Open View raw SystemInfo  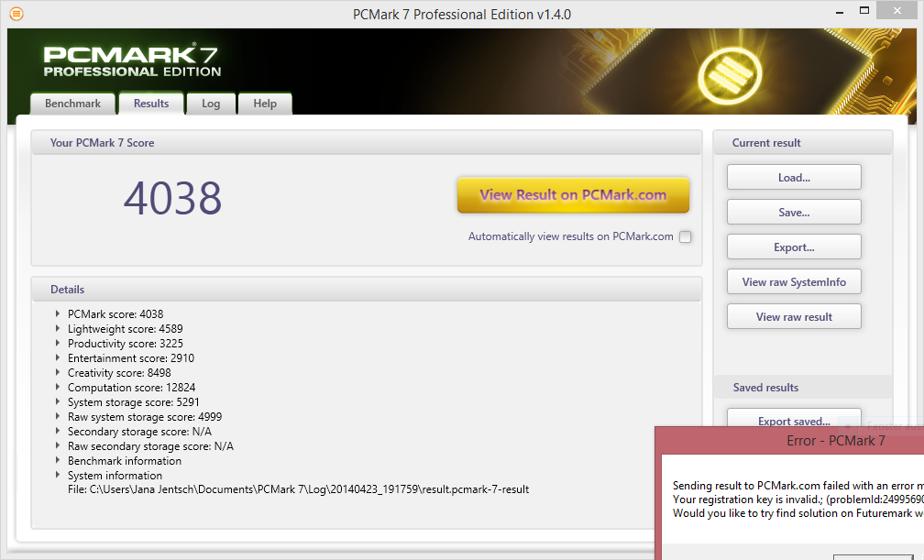pyautogui.click(x=794, y=281)
